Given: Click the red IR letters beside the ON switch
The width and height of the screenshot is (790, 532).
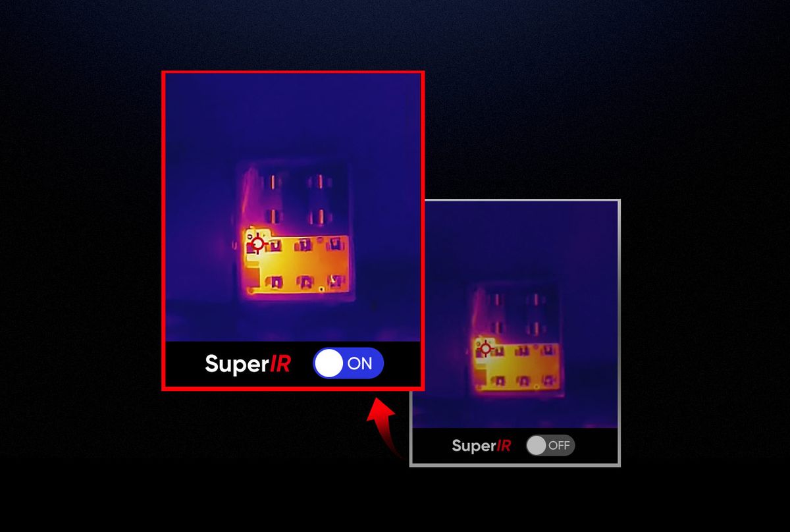Looking at the screenshot, I should coord(278,363).
